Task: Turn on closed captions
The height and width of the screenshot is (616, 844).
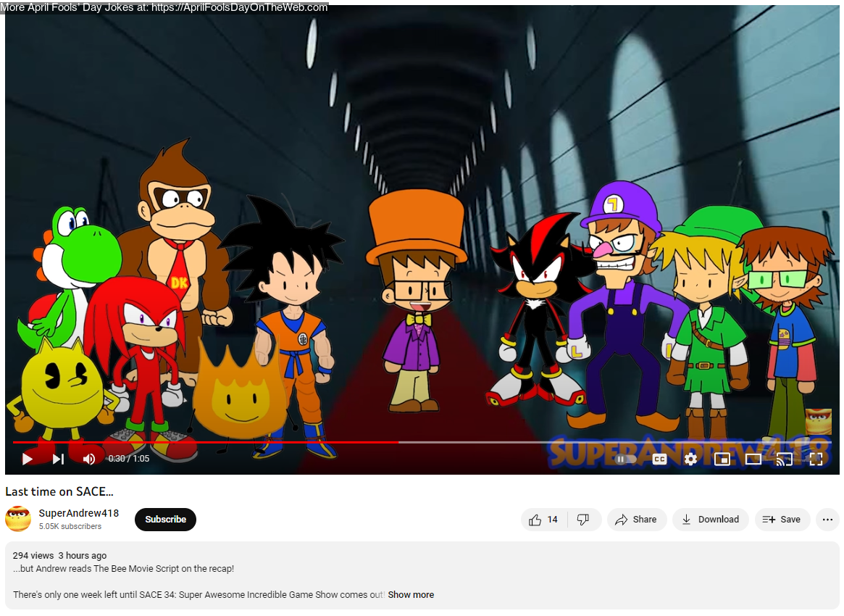Action: [x=659, y=459]
